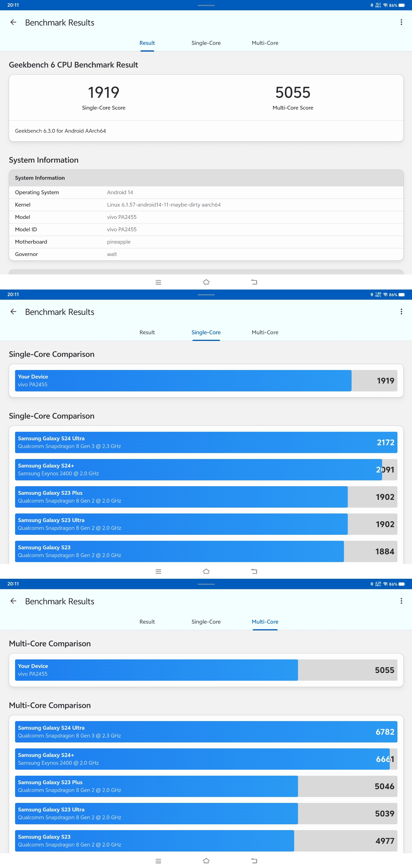This screenshot has width=412, height=868.
Task: Switch to Multi-Core tab from the Result screen
Action: point(265,43)
